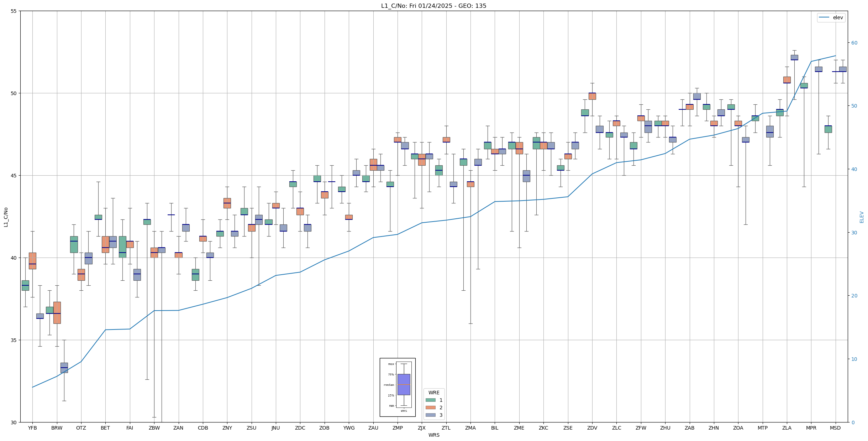Click the chart title L1_C/No GEO 135
Viewport: 868px width, 441px height.
pyautogui.click(x=433, y=6)
